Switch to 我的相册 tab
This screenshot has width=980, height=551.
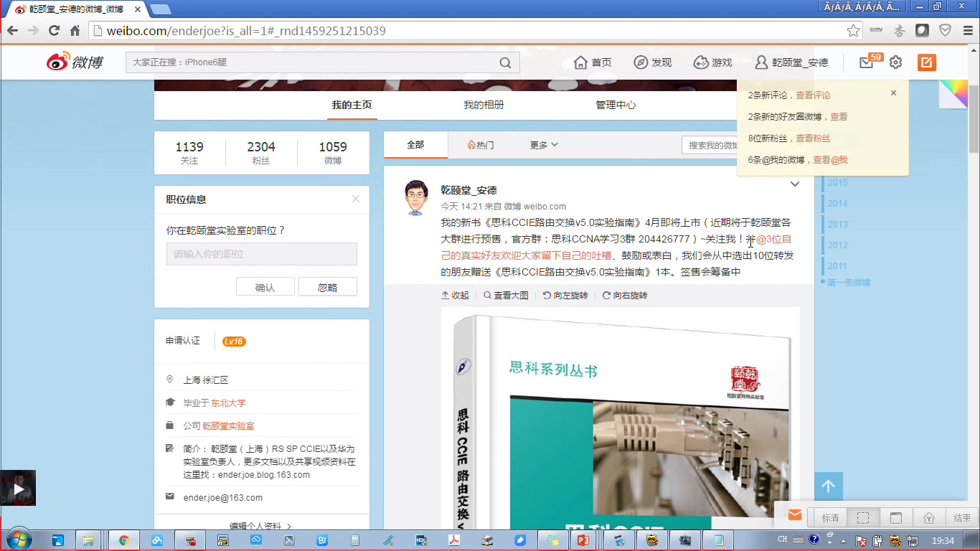point(484,105)
